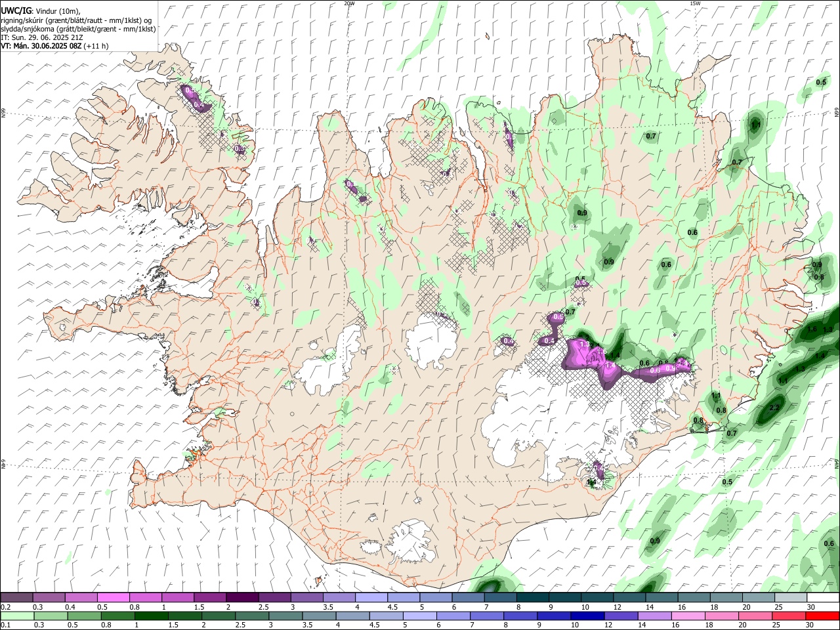Click the valid time 'VT: Mán. 30.06.2025 08Z (+11 h)'
The height and width of the screenshot is (630, 840).
click(54, 46)
